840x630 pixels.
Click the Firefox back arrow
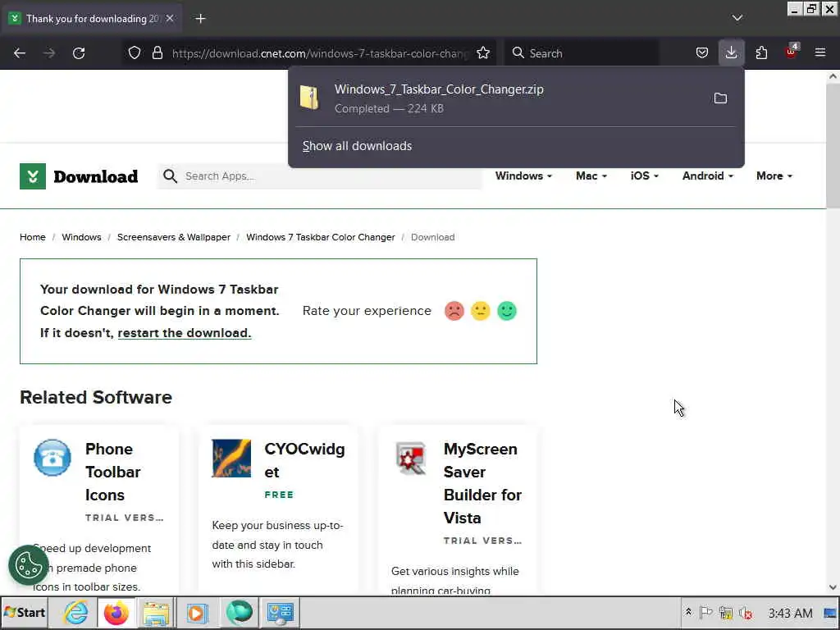[20, 53]
